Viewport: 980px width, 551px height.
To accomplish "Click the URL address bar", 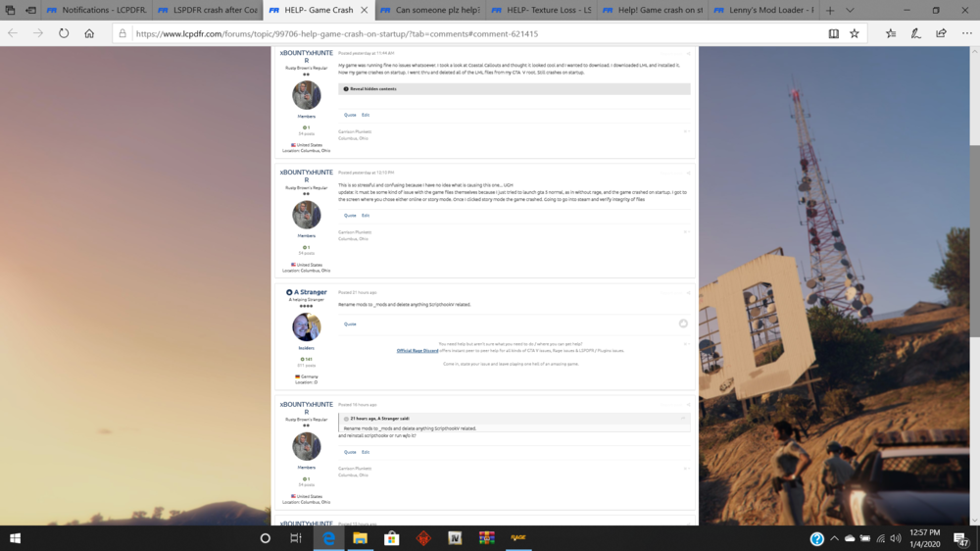I will [x=475, y=33].
